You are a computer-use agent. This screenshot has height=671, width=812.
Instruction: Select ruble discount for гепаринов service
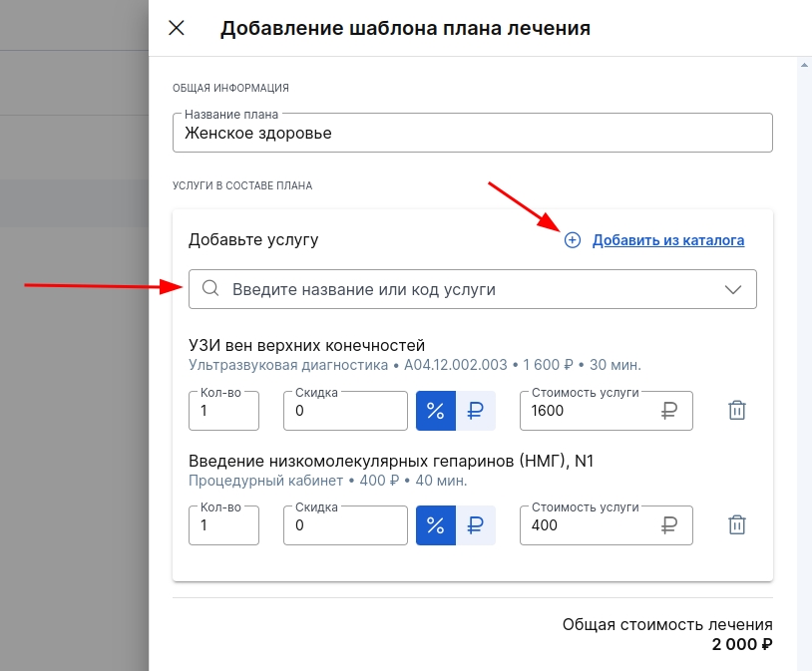(476, 525)
